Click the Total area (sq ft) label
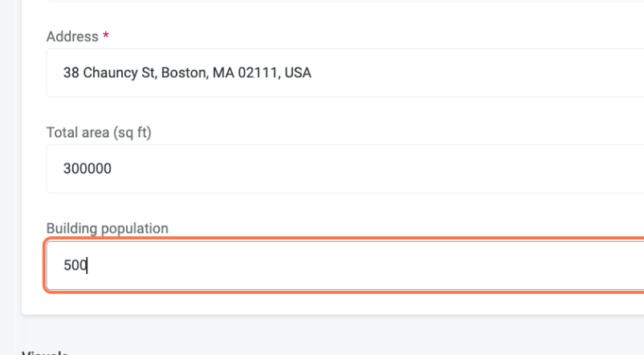The image size is (644, 355). 99,133
